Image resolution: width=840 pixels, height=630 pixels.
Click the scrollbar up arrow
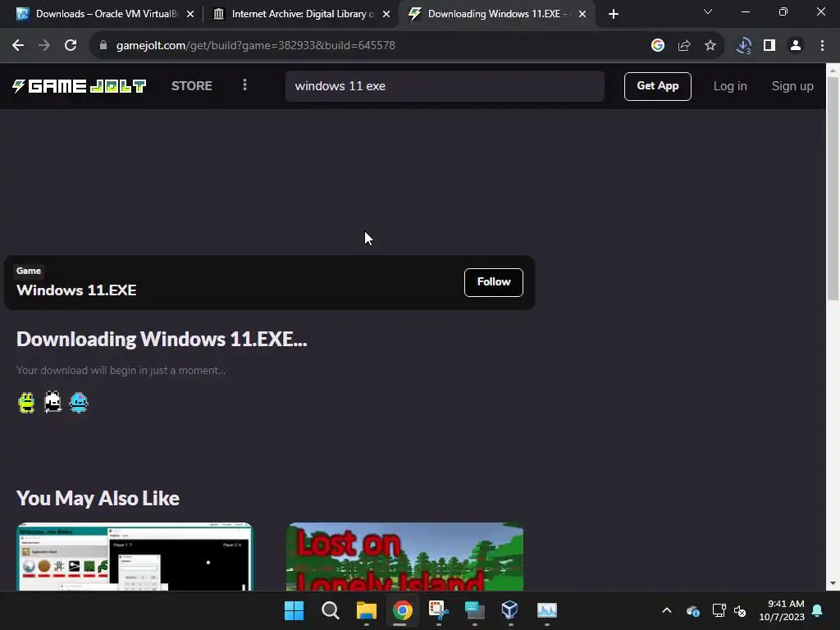(x=833, y=71)
